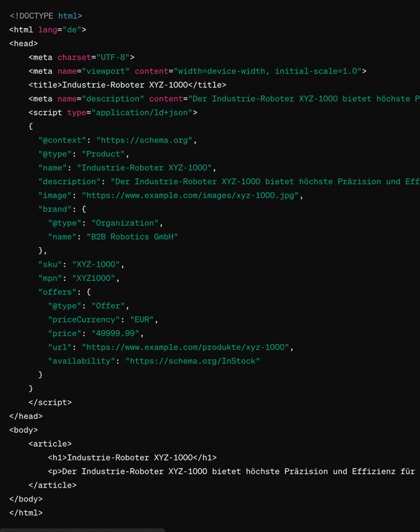Click the closing '</script>' tag
Image resolution: width=420 pixels, height=532 pixels.
(50, 402)
